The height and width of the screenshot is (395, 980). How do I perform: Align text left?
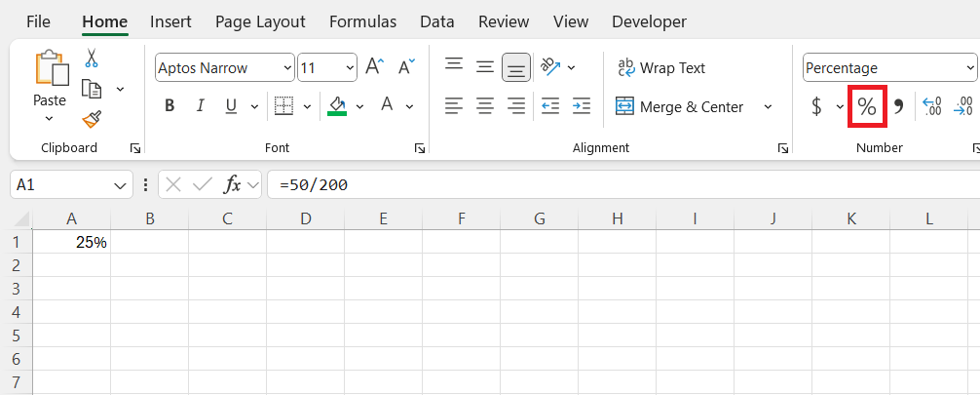[x=454, y=106]
